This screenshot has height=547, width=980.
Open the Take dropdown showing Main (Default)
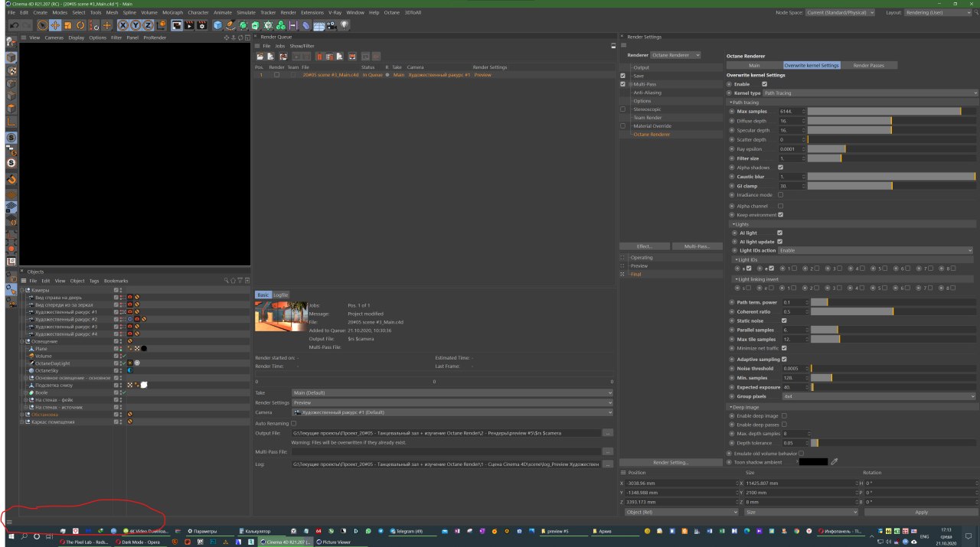(x=452, y=393)
